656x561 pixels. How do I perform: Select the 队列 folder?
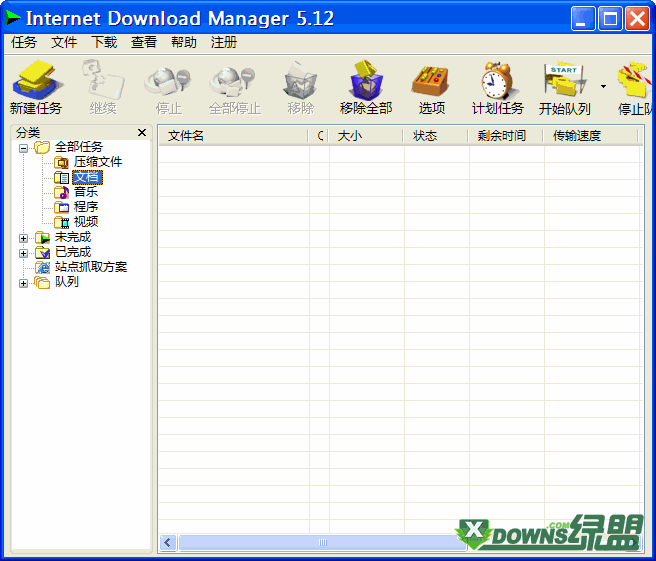[67, 282]
